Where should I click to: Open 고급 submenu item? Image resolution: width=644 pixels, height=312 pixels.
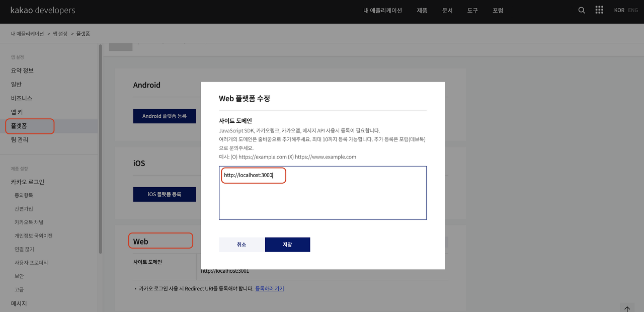coord(19,290)
